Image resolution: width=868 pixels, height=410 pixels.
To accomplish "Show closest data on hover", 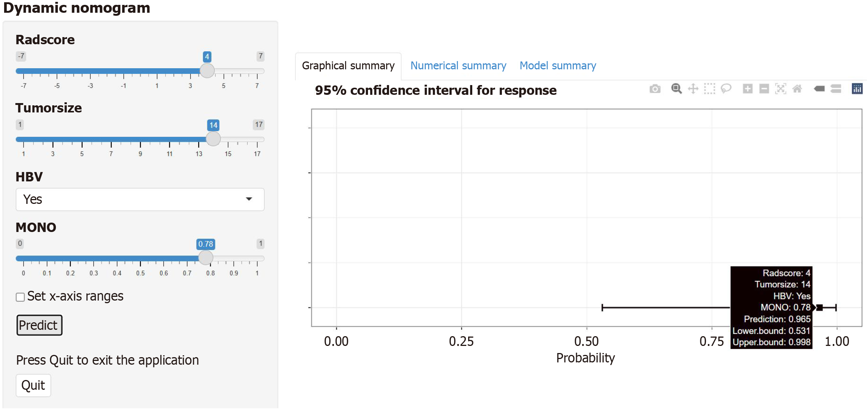I will coord(819,89).
